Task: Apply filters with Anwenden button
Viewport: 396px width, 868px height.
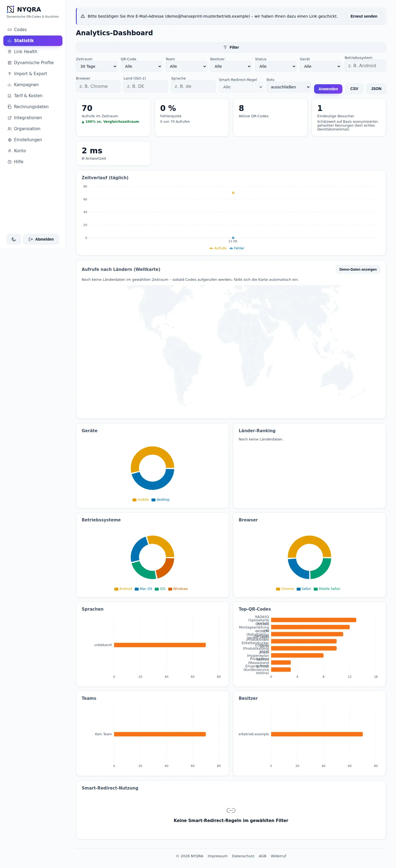Action: click(328, 89)
